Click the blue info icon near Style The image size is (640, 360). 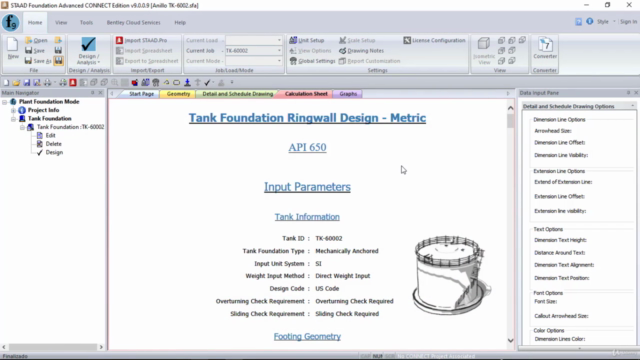590,21
